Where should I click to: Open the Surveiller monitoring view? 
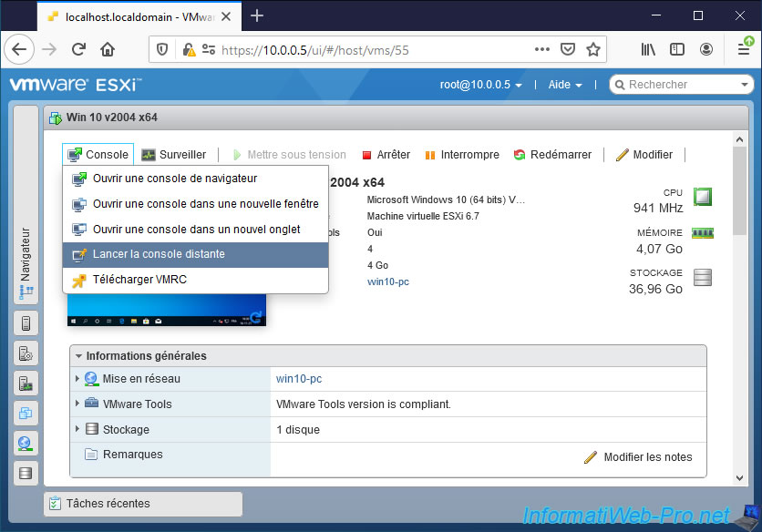pyautogui.click(x=173, y=155)
